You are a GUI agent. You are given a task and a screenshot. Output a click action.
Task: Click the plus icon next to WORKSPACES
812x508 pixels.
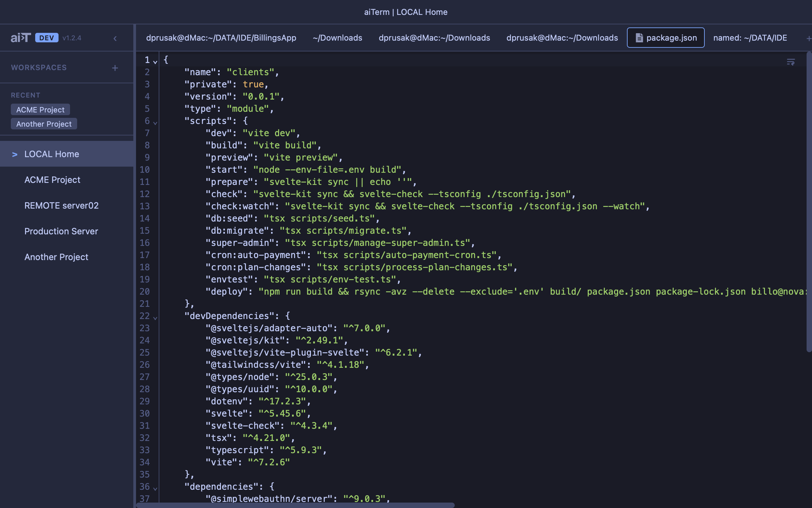point(115,67)
